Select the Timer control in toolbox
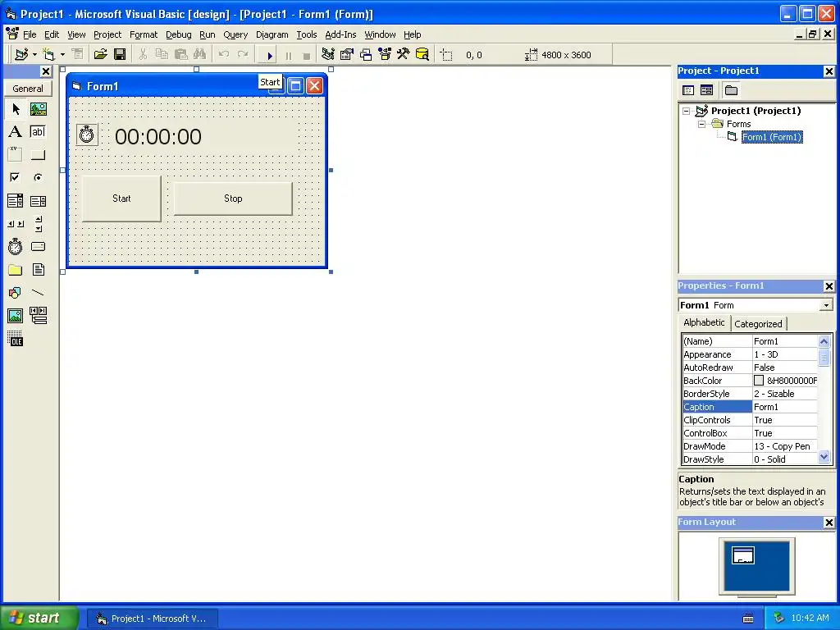This screenshot has width=840, height=630. (16, 246)
